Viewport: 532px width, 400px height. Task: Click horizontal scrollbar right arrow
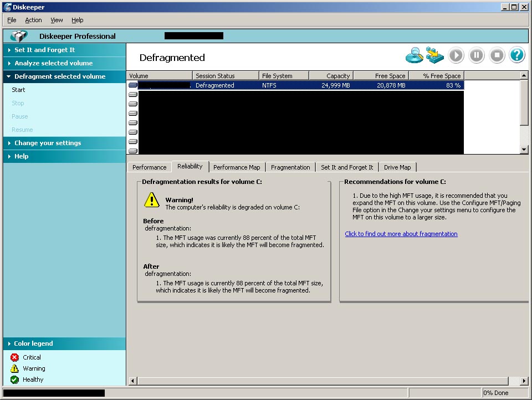click(x=524, y=381)
